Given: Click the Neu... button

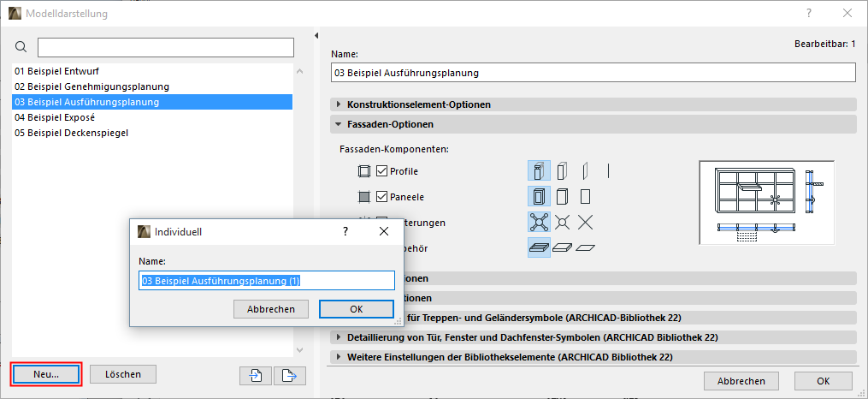Looking at the screenshot, I should (46, 374).
